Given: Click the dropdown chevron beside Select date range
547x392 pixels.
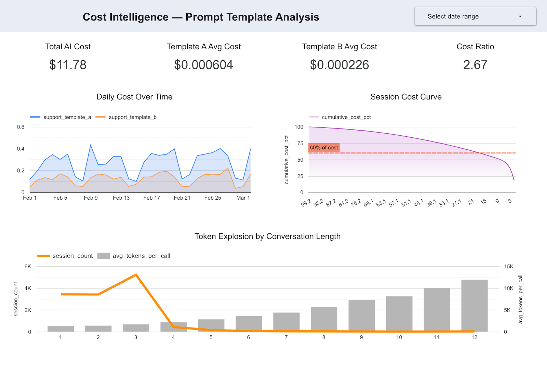Looking at the screenshot, I should [520, 16].
